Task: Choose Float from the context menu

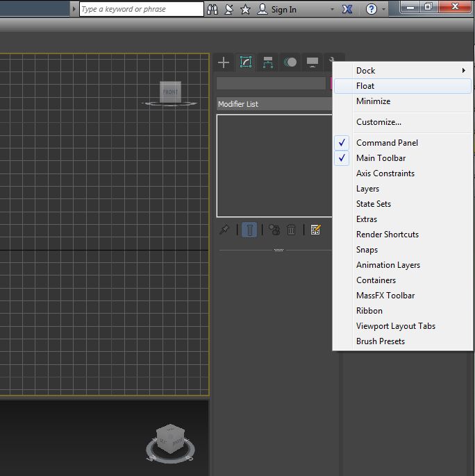Action: (x=365, y=86)
